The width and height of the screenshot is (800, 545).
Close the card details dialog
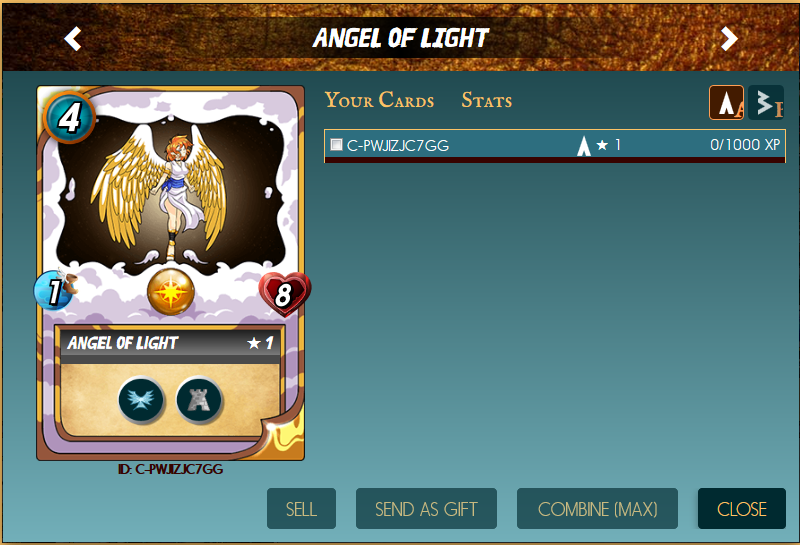pyautogui.click(x=742, y=508)
